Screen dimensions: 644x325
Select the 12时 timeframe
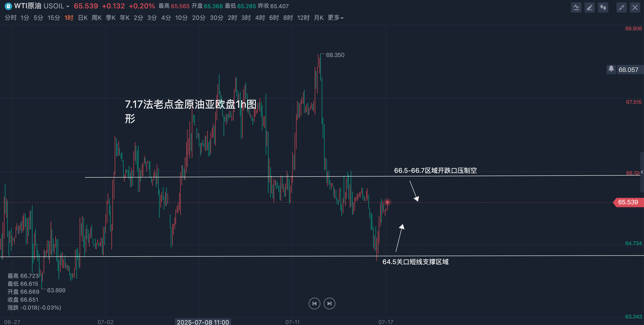(303, 18)
